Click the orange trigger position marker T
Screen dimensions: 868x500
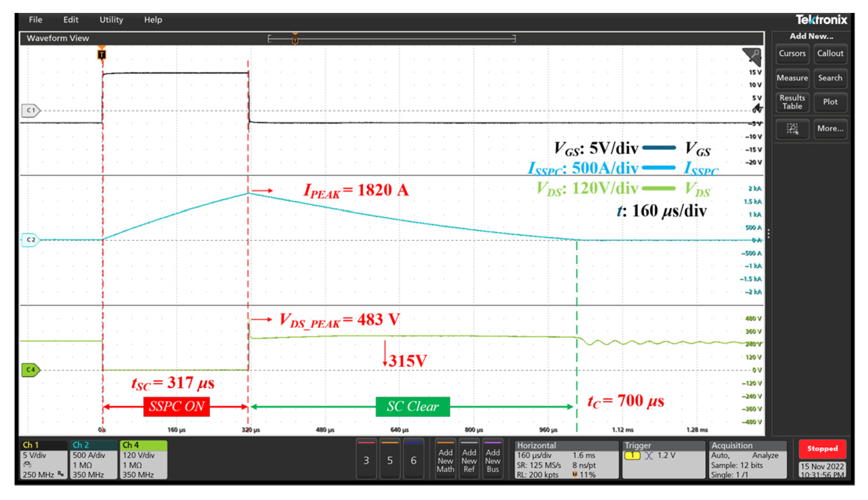[x=102, y=54]
